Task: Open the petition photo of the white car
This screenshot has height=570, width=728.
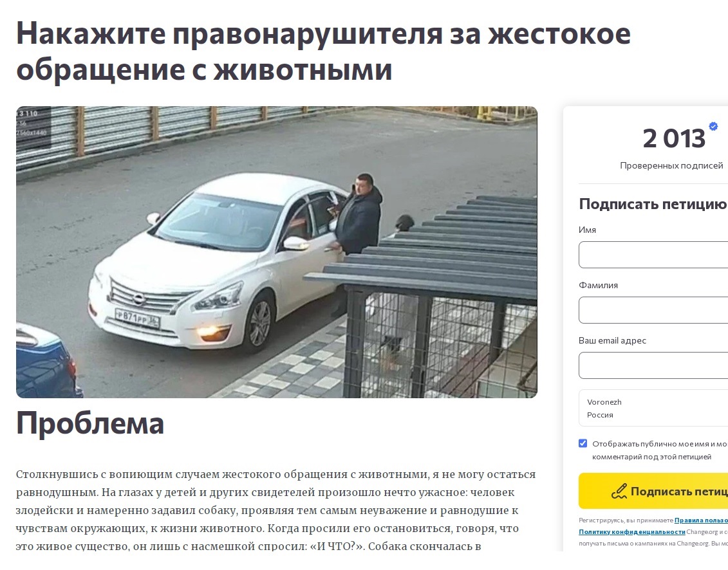Action: (277, 252)
